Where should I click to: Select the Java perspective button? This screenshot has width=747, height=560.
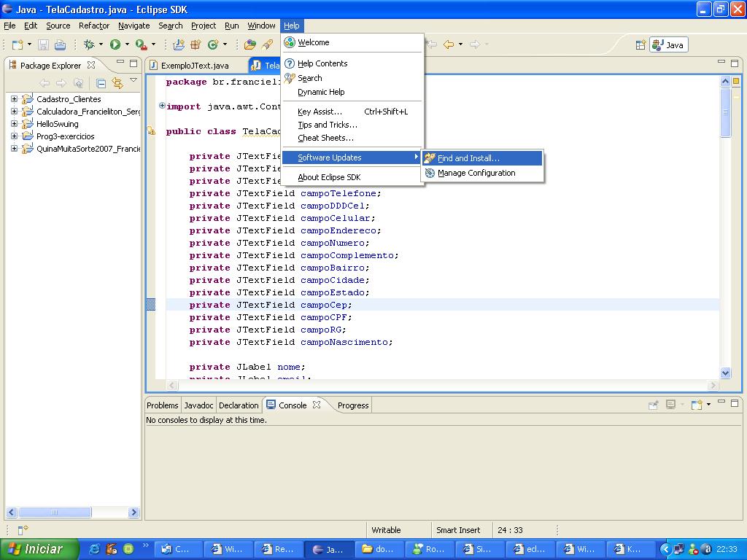(669, 44)
